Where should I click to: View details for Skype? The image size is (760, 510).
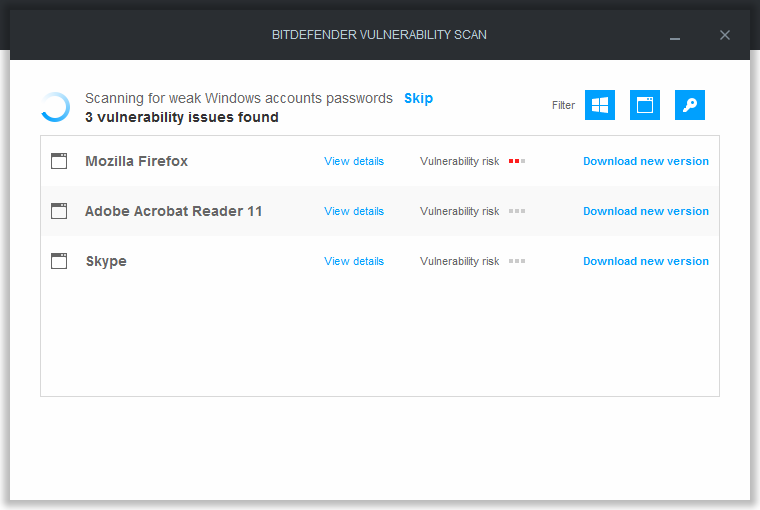pos(354,261)
